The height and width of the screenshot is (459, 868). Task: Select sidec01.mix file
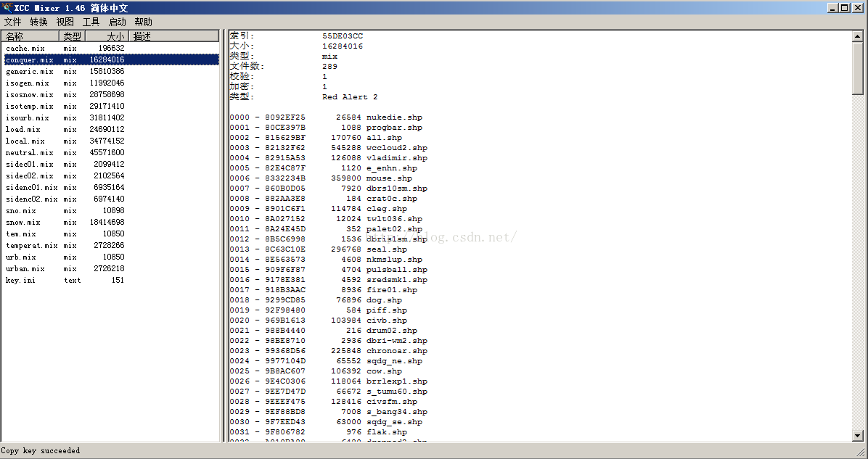[111, 165]
